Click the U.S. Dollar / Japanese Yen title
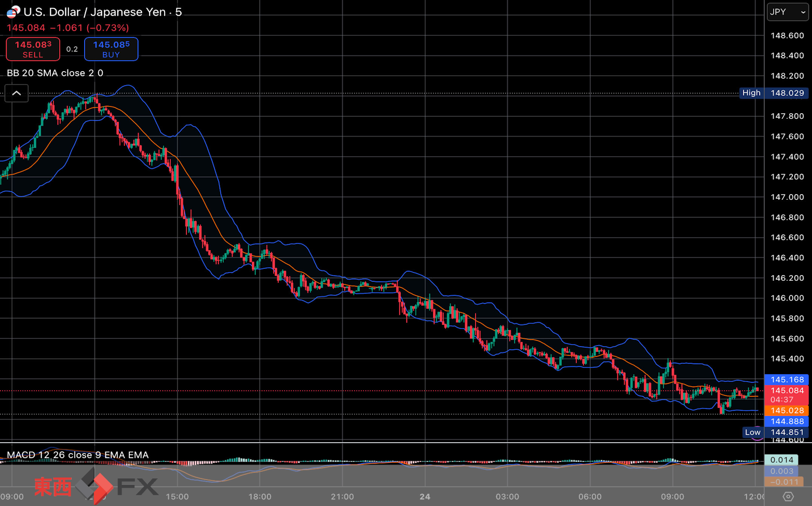The image size is (812, 506). [103, 12]
